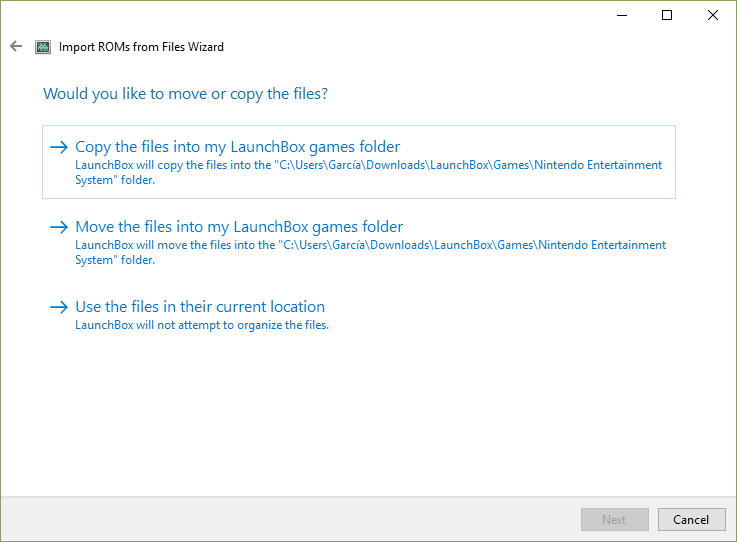
Task: Click the 'LaunchBox will move the files' description
Action: 370,252
